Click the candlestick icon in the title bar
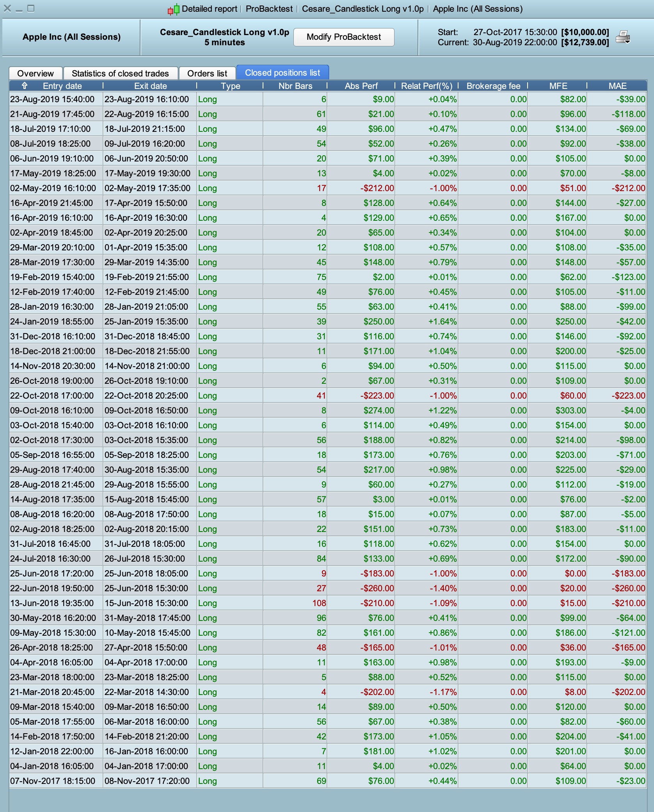The width and height of the screenshot is (654, 812). tap(174, 9)
